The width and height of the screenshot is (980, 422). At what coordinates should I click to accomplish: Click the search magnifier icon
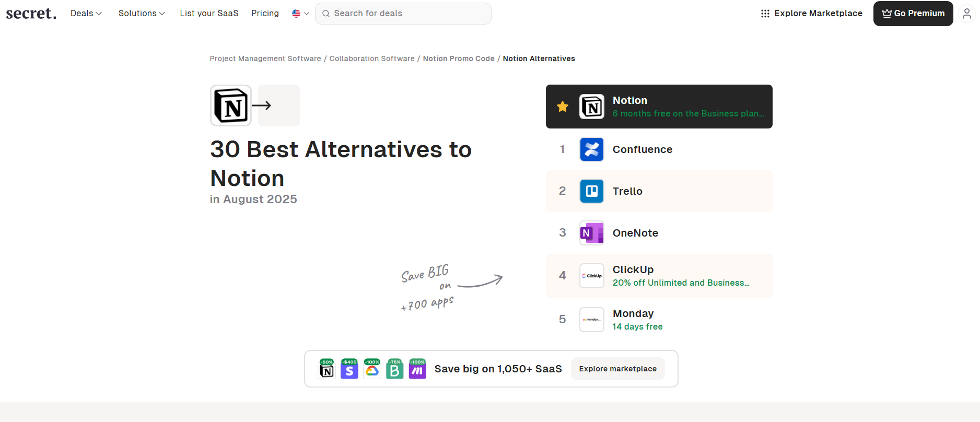coord(326,14)
